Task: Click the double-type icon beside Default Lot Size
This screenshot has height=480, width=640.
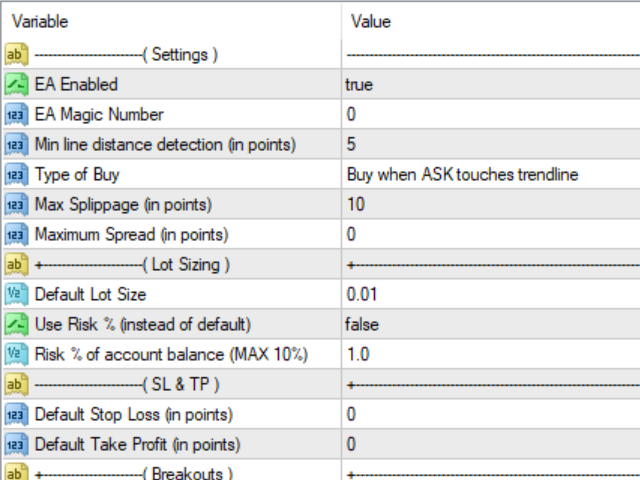Action: (16, 295)
